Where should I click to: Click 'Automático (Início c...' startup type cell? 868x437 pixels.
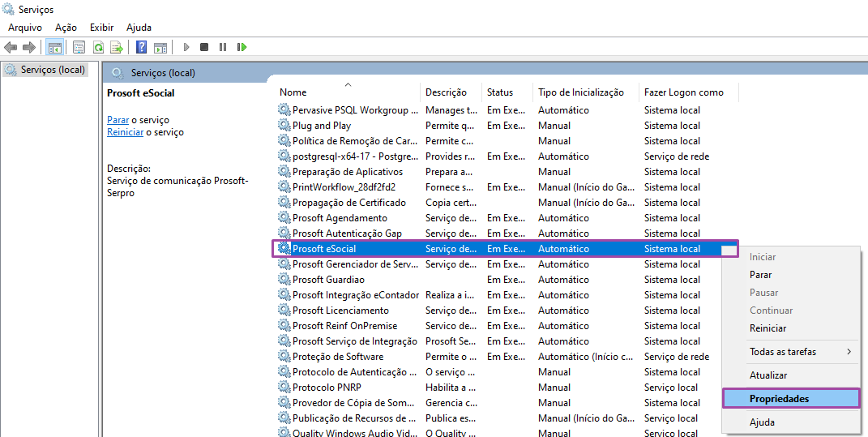tap(585, 357)
